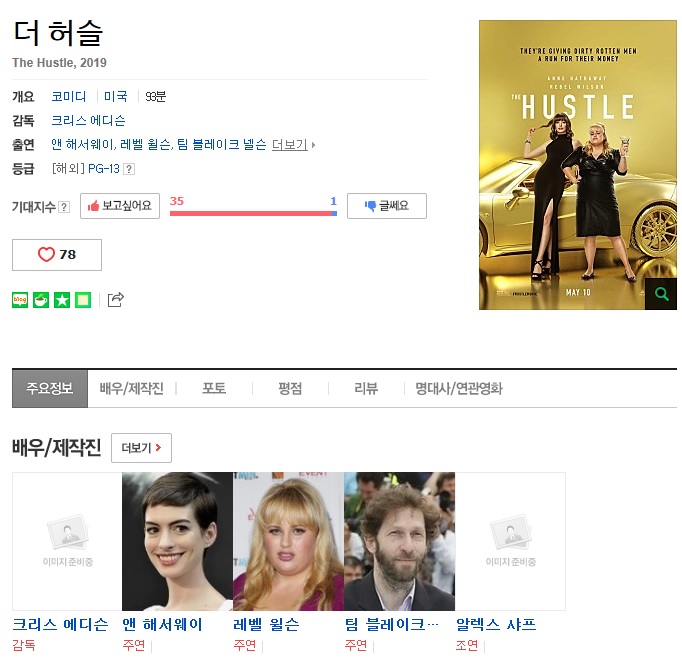
Task: Vote 글쎄요 thumbs-down button
Action: click(387, 206)
